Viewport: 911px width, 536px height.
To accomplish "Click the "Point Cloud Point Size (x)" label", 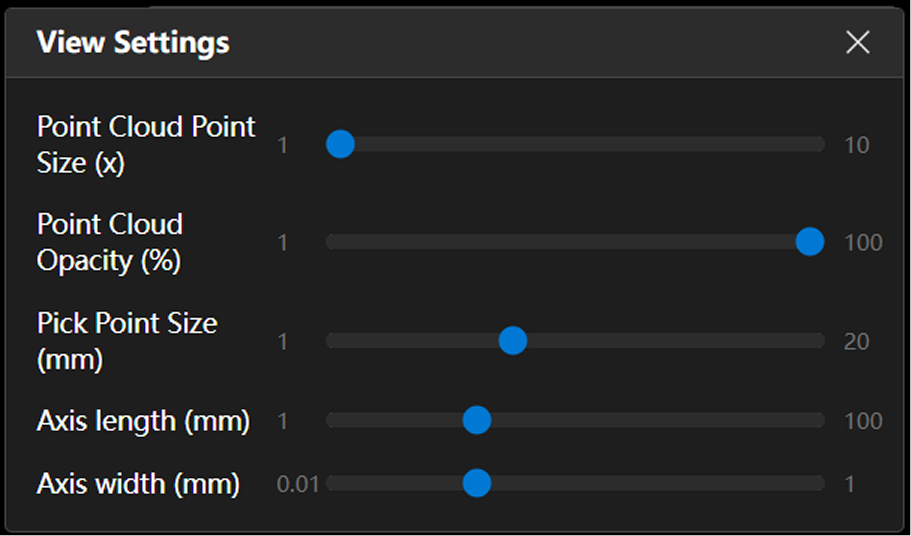I will pyautogui.click(x=146, y=145).
